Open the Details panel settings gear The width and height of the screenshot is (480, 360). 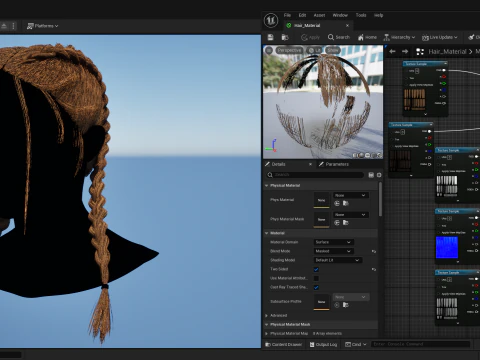[x=379, y=175]
